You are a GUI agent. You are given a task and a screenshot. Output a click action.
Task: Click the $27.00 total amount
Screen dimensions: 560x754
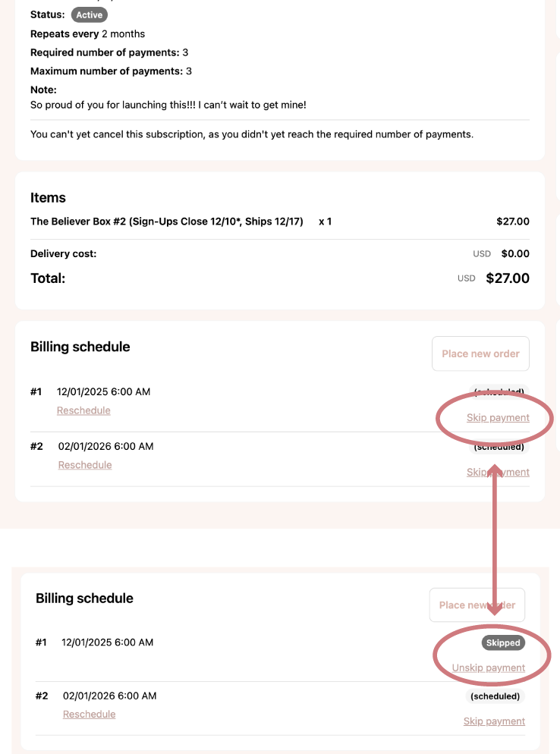click(x=507, y=278)
